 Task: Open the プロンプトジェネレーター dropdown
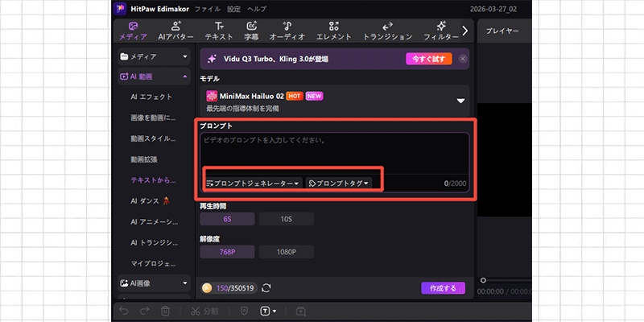253,184
